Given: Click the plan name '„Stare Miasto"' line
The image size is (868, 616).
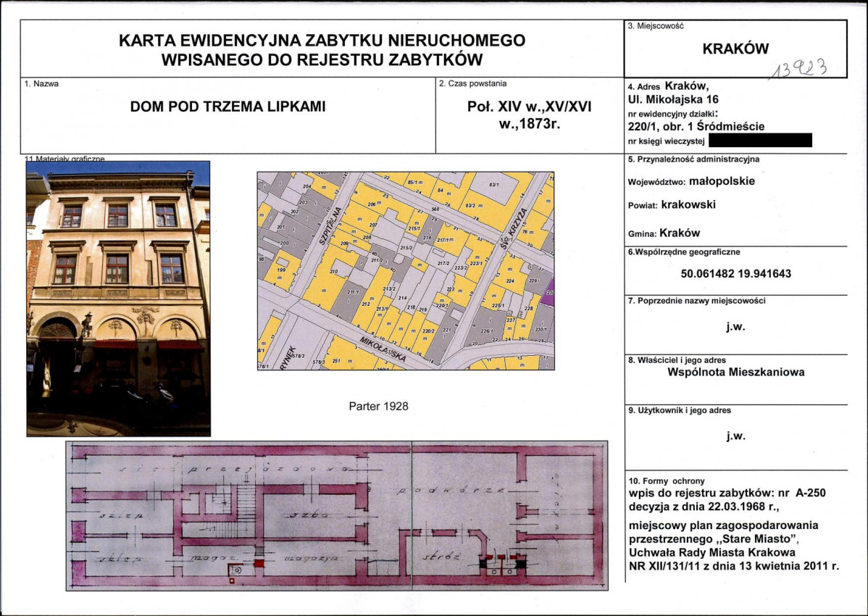Looking at the screenshot, I should (714, 539).
